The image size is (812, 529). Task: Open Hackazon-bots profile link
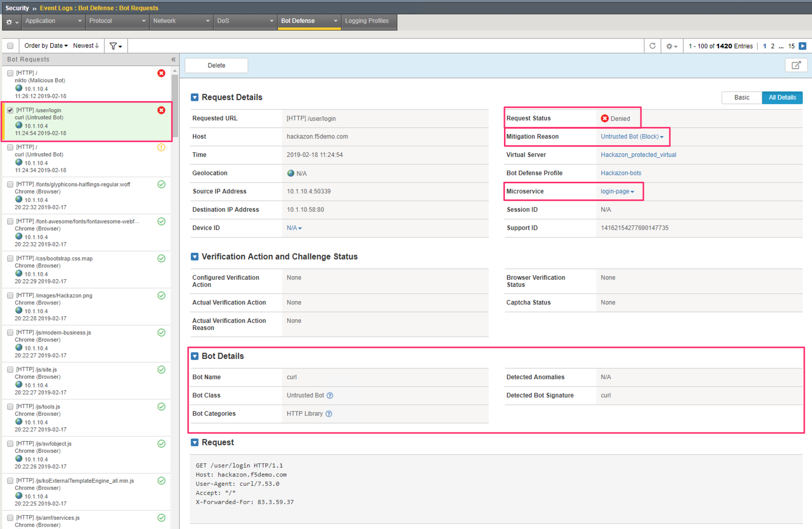[x=621, y=173]
